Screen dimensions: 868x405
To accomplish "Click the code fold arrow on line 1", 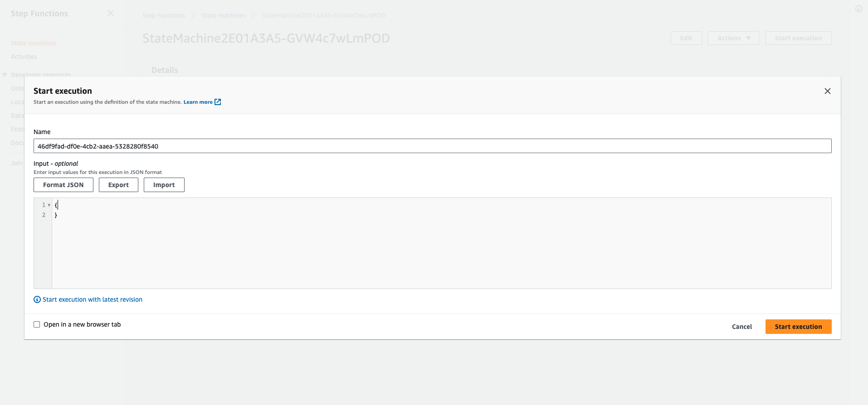I will [49, 205].
